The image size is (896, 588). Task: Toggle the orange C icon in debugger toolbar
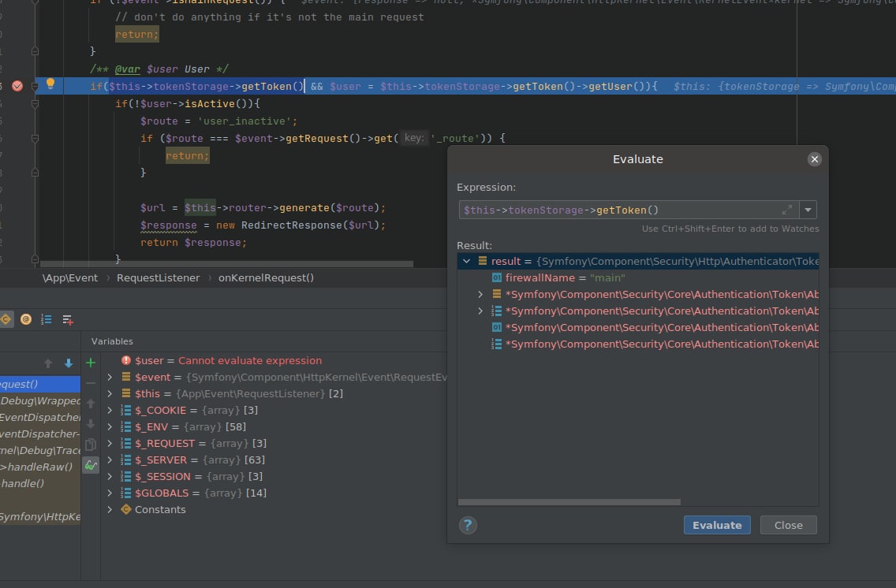[x=6, y=319]
